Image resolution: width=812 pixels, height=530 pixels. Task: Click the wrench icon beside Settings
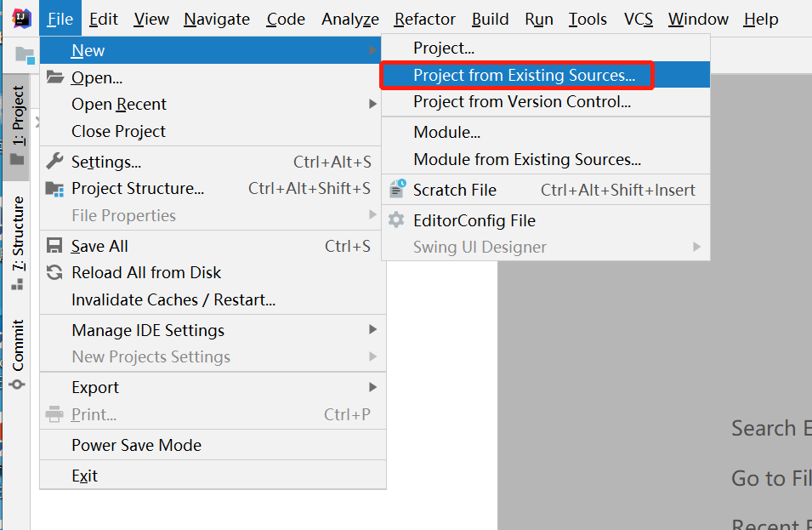(x=55, y=161)
